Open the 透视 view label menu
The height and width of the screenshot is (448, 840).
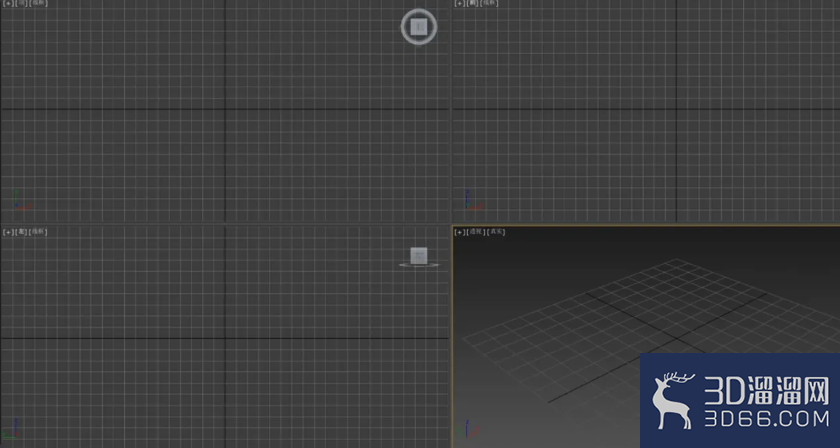(476, 232)
